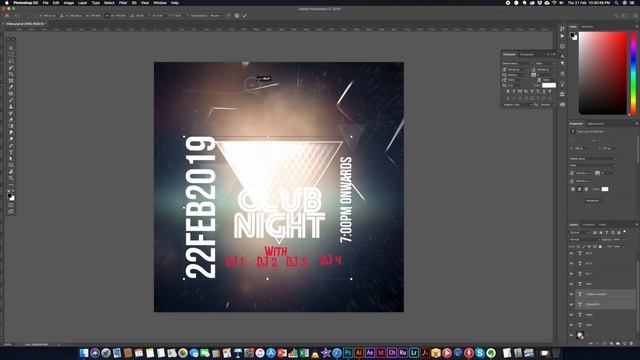Viewport: 640px width, 360px height.
Task: Hide the With text layer
Action: click(x=571, y=284)
